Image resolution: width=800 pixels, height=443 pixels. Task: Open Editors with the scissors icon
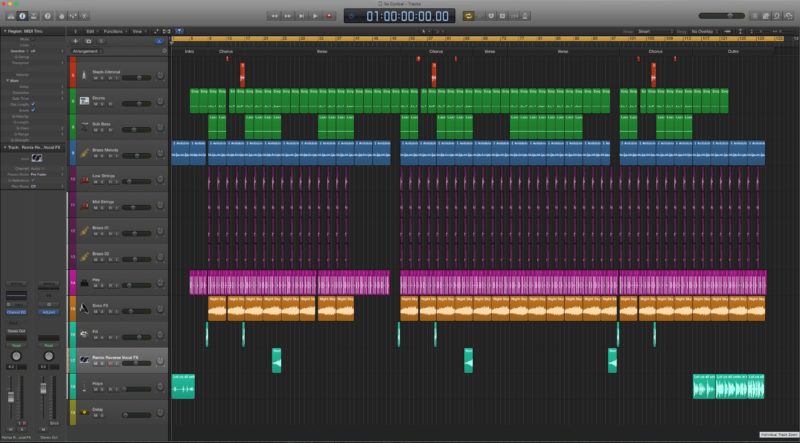tap(84, 16)
